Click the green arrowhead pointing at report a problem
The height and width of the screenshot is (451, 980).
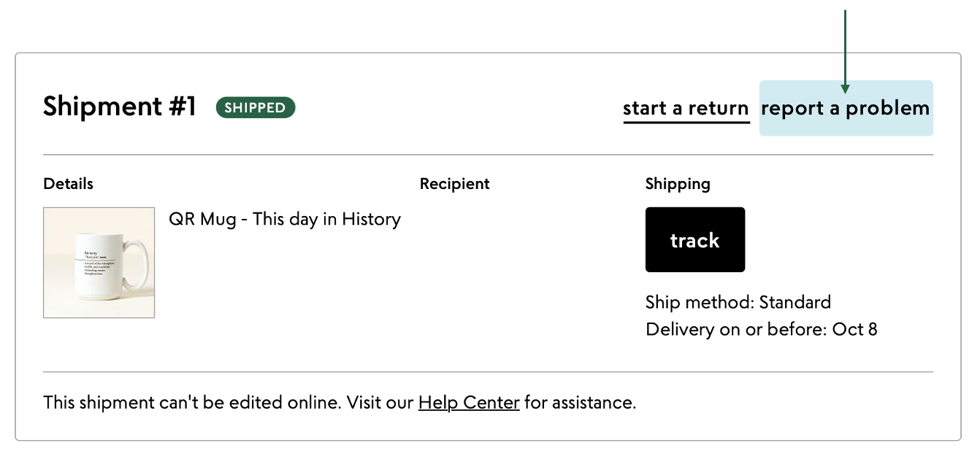(x=845, y=89)
